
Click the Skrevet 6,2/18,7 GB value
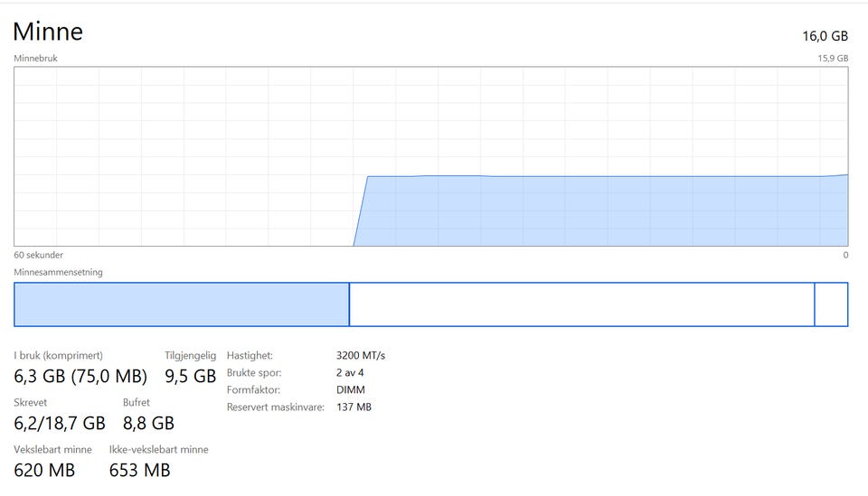(x=60, y=423)
